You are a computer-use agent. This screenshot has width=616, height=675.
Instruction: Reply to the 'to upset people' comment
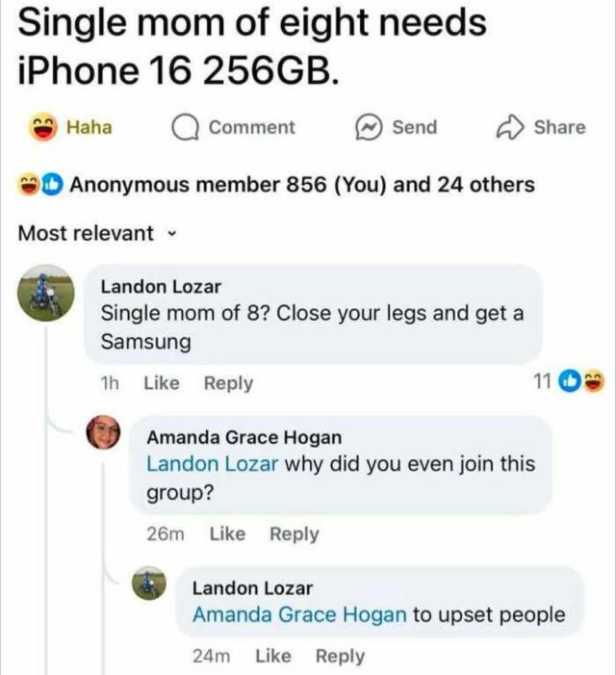tap(341, 656)
